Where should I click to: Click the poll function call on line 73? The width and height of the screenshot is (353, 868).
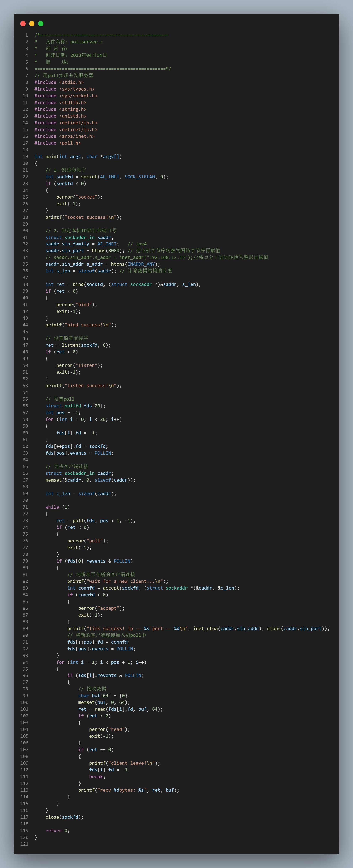tap(78, 520)
